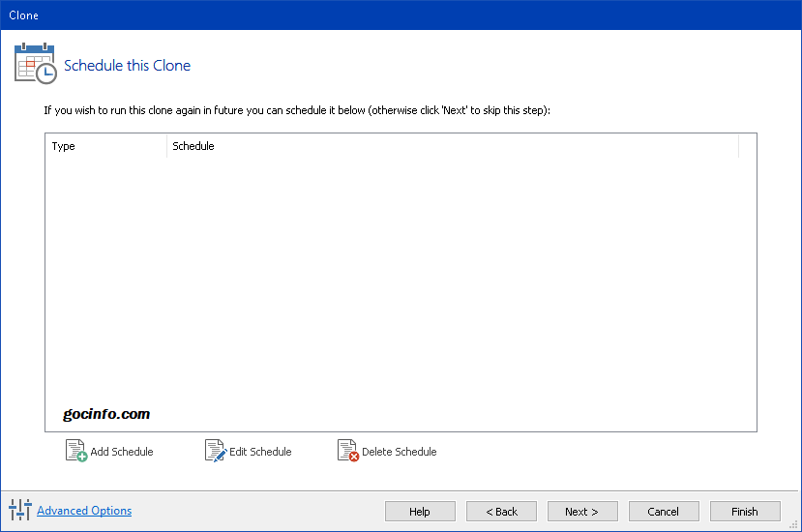802x532 pixels.
Task: Sort by the Type column header
Action: [105, 146]
